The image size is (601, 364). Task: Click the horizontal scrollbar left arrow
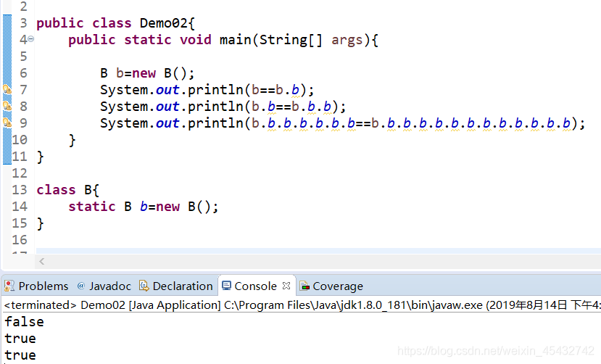tap(42, 261)
